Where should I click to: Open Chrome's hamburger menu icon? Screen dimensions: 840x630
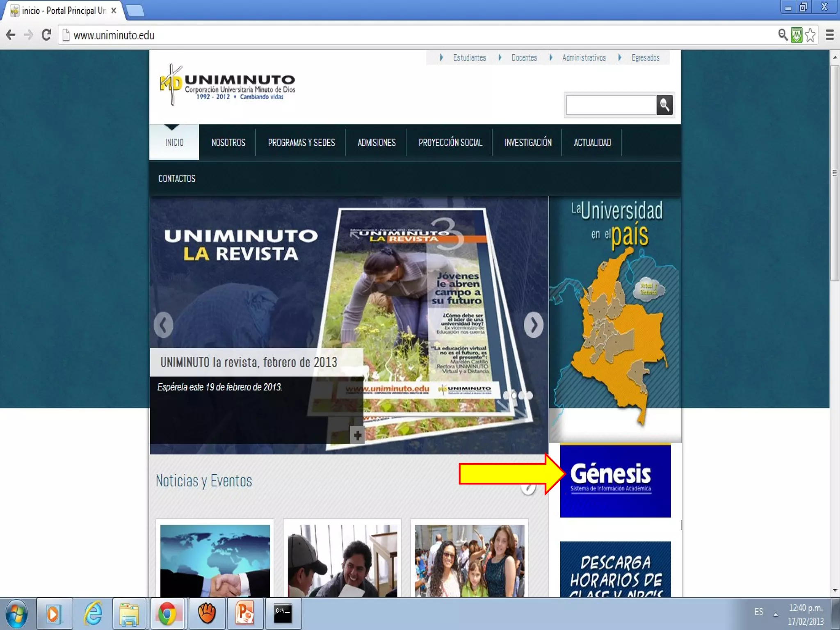coord(829,35)
